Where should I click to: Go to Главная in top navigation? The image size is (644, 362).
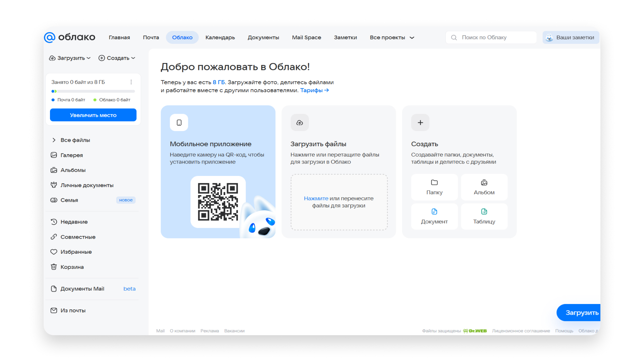click(119, 38)
